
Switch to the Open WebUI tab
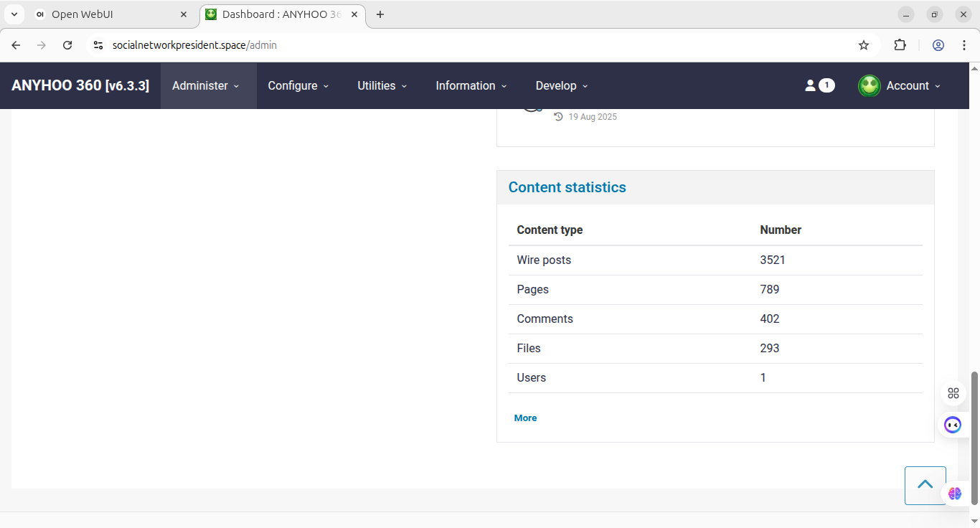(108, 14)
